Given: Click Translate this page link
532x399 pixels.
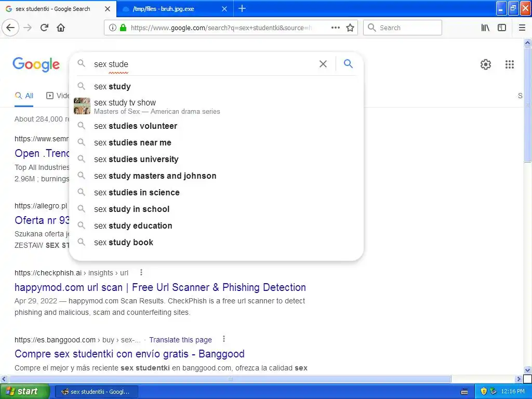Looking at the screenshot, I should coord(180,340).
